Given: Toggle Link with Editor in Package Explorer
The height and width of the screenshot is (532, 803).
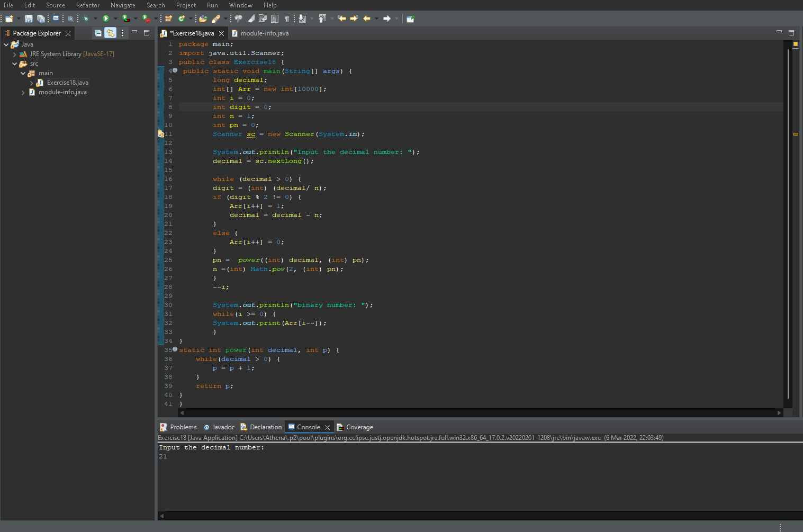Looking at the screenshot, I should [111, 33].
